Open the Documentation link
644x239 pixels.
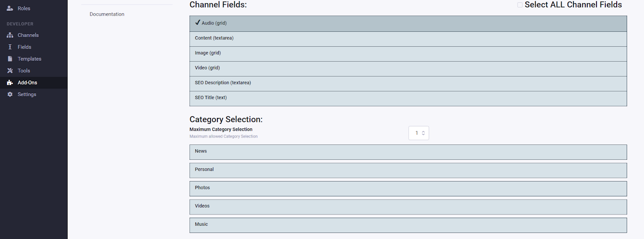click(106, 14)
